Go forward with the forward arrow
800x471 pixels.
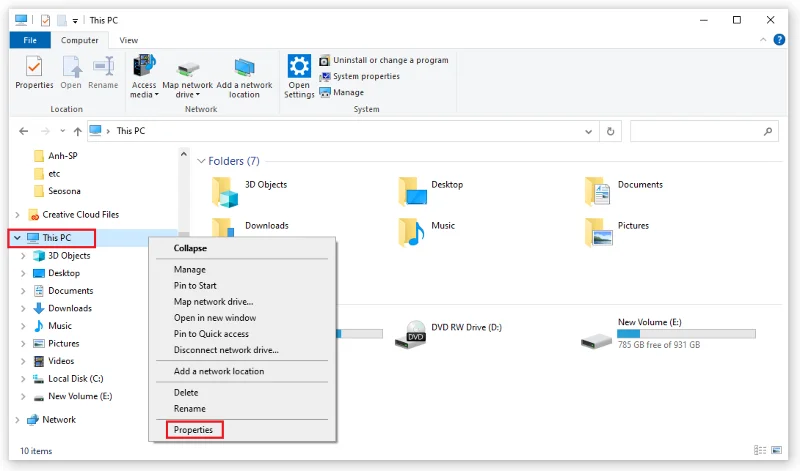45,131
